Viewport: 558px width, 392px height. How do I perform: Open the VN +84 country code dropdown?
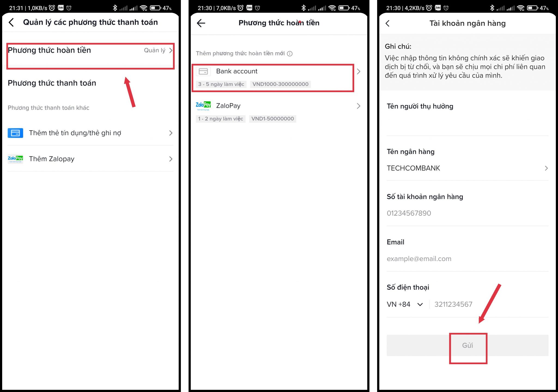click(x=405, y=304)
